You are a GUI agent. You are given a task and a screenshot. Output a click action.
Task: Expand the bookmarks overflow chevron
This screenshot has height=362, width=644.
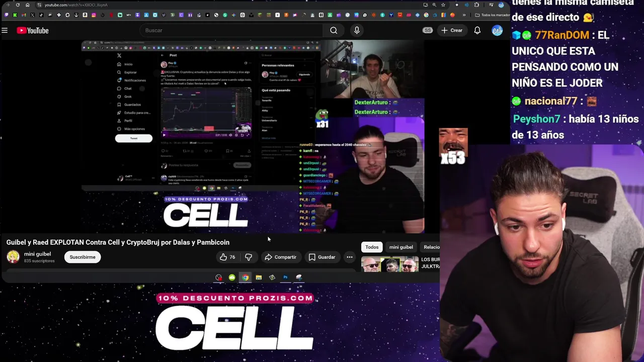464,15
